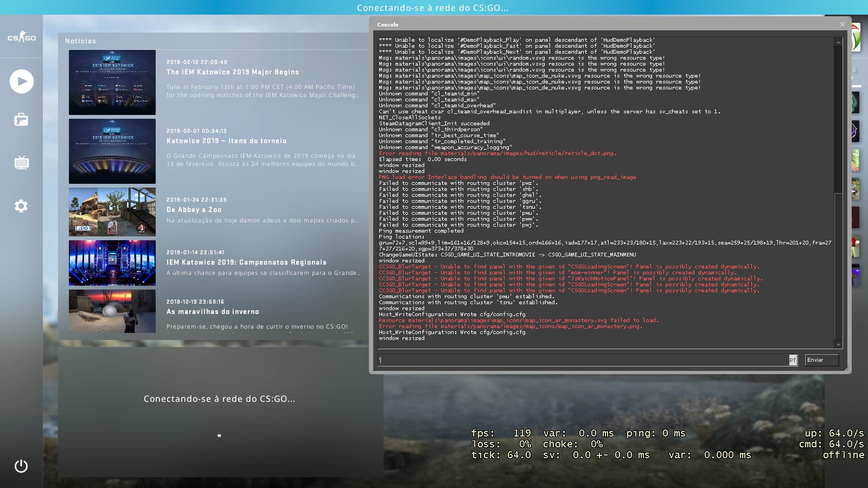The image size is (868, 488).
Task: Click the PT language indicator in the console
Action: 793,360
